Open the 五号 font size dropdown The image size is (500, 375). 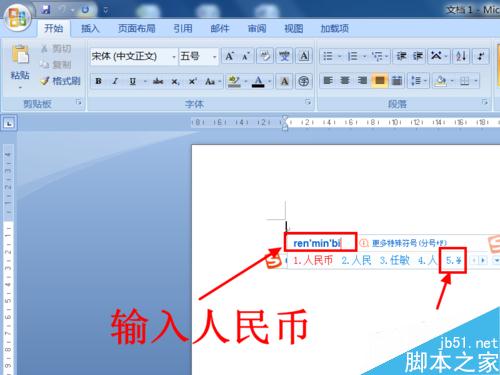point(215,57)
